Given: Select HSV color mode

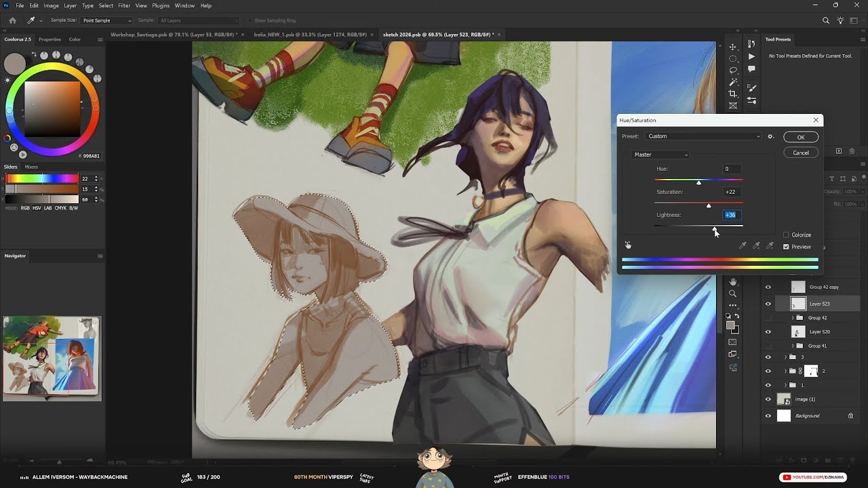Looking at the screenshot, I should [x=37, y=208].
